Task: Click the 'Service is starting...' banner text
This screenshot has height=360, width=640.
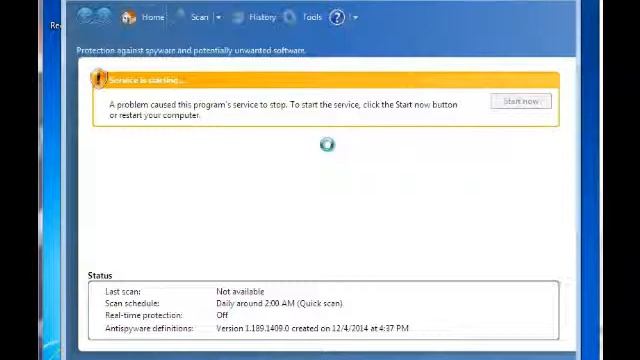Action: (147, 80)
